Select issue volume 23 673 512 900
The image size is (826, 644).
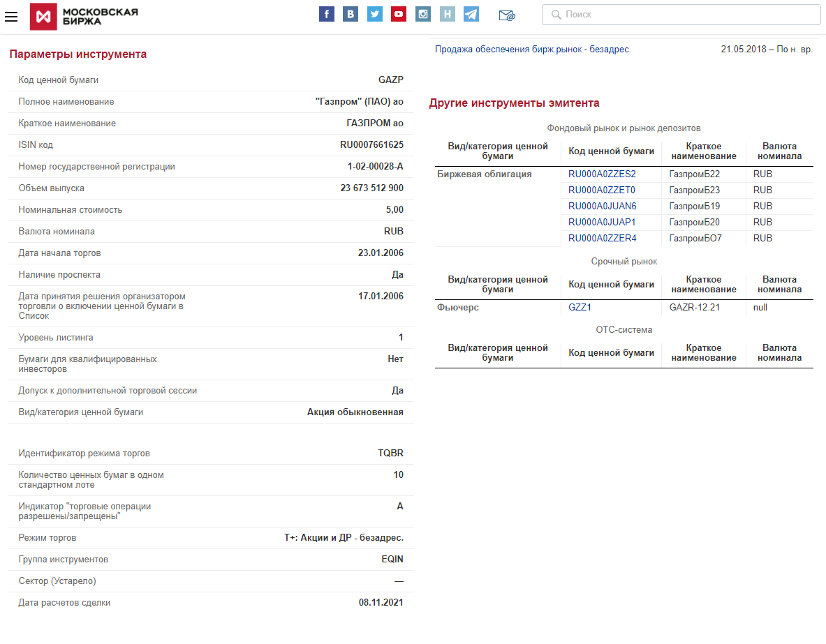coord(372,188)
